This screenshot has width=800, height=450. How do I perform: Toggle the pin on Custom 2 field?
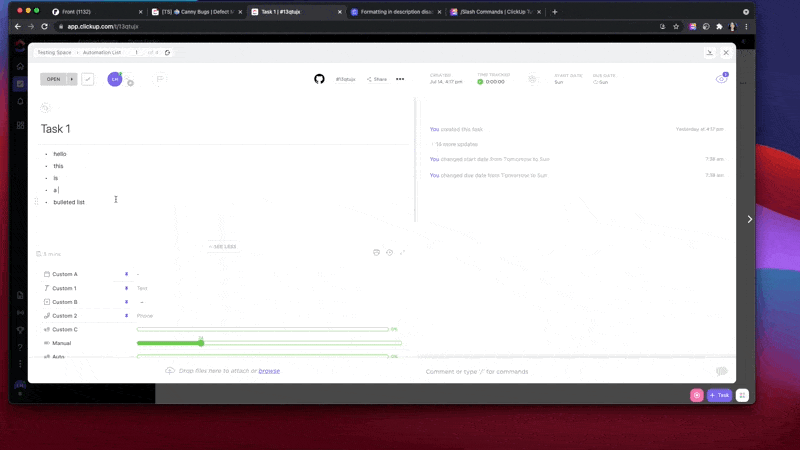tap(127, 316)
